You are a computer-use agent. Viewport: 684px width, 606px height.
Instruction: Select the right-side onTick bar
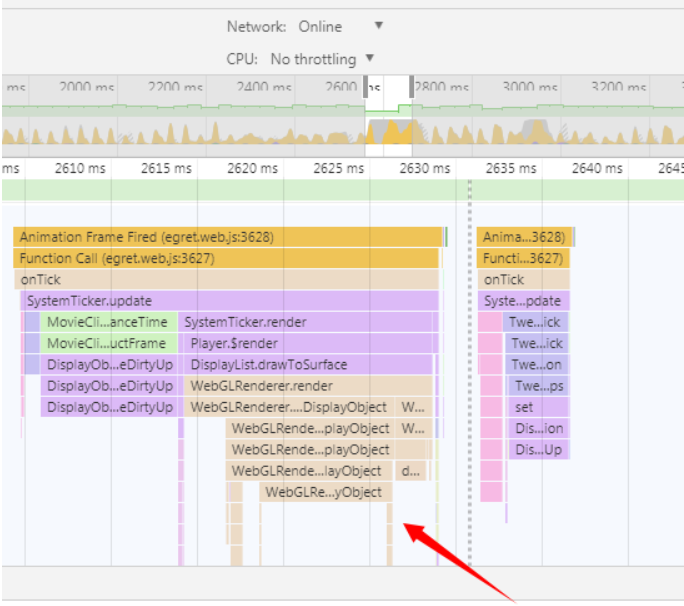point(524,279)
